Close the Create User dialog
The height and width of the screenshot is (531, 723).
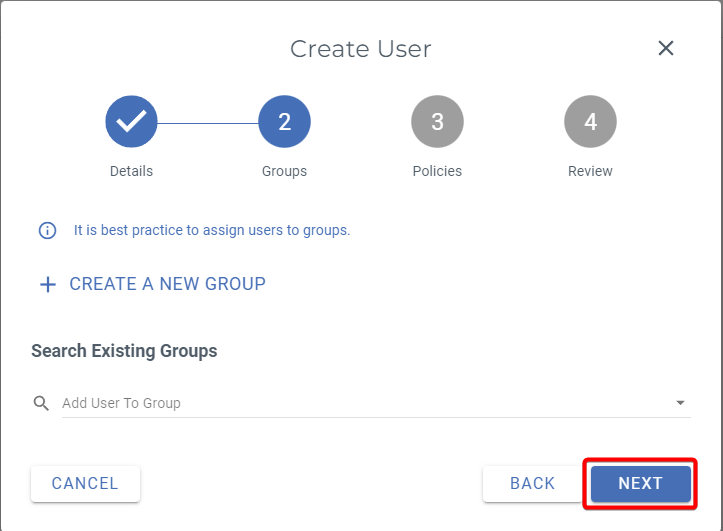[x=666, y=48]
